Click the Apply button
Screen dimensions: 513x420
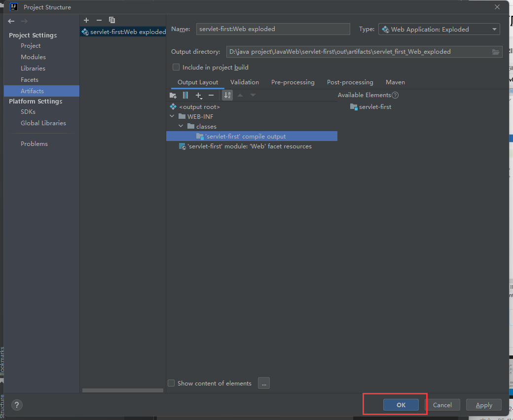coord(483,405)
